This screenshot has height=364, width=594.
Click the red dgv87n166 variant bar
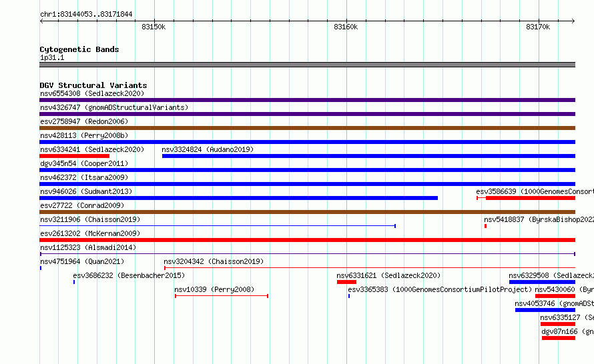(559, 338)
